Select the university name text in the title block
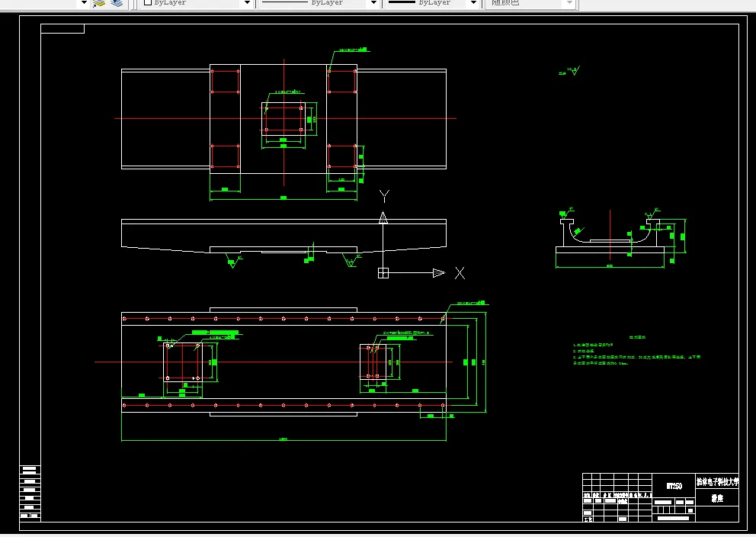The width and height of the screenshot is (756, 537). click(x=717, y=481)
